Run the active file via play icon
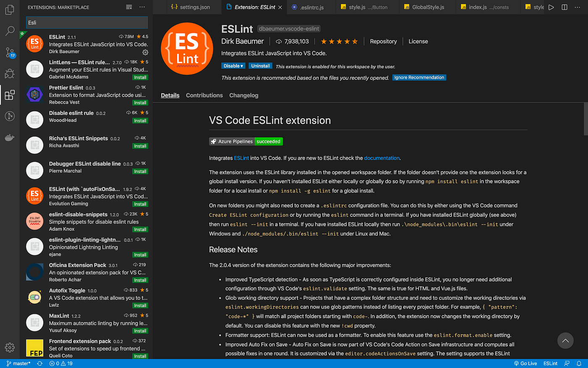 (x=551, y=7)
